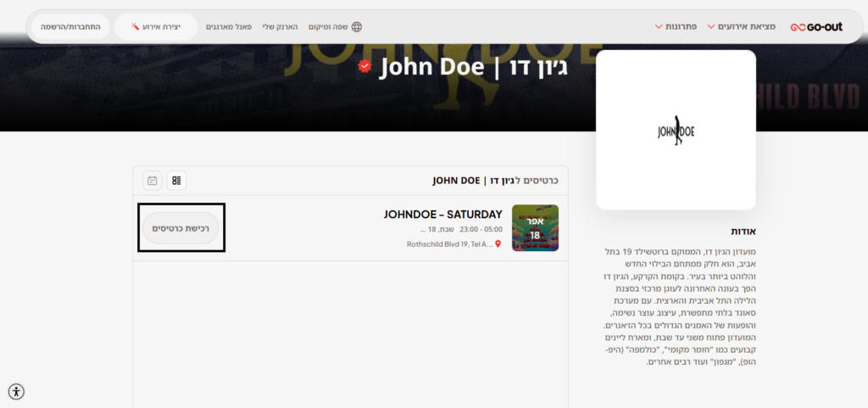Screen dimensions: 868x408
Task: Click the red verified badge icon
Action: click(x=364, y=66)
